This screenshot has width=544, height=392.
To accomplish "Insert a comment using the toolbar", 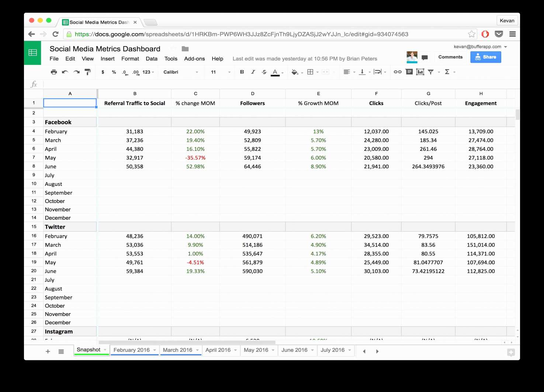I will (409, 72).
